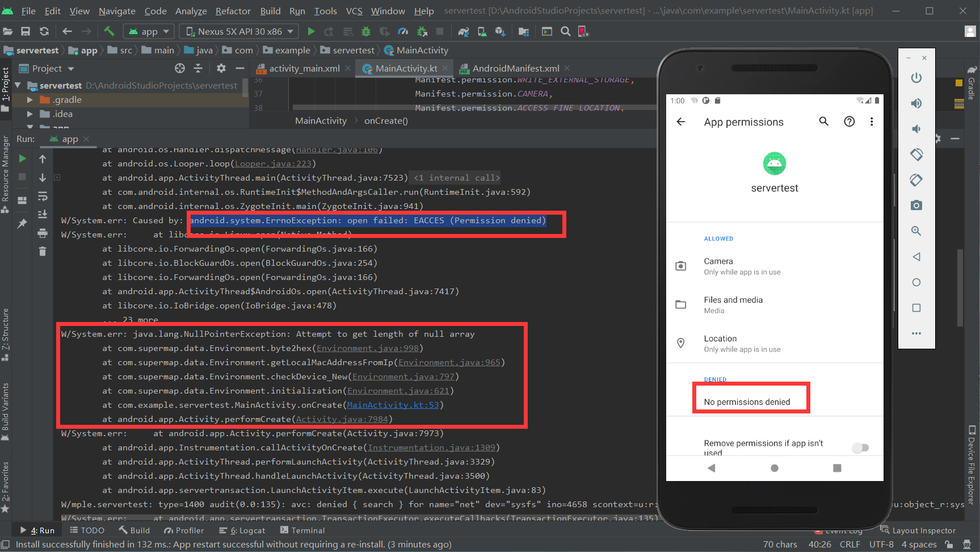Click the Make Project hammer icon
Image resolution: width=980 pixels, height=552 pixels.
[x=109, y=31]
